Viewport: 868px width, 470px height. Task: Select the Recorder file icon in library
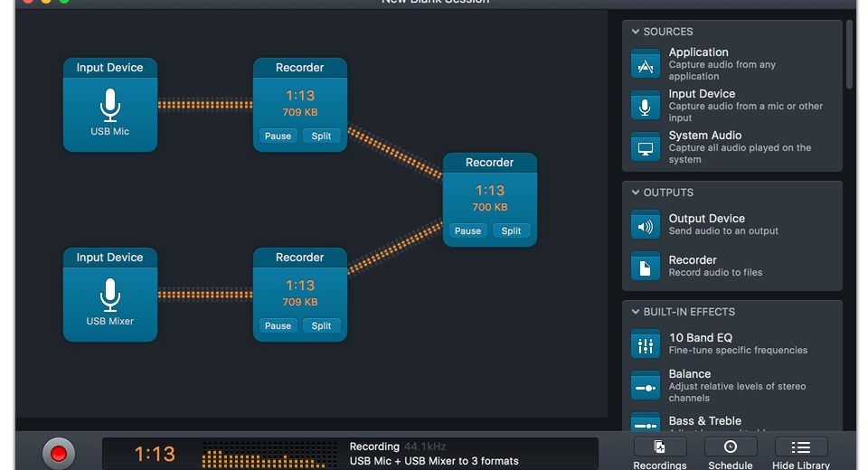pyautogui.click(x=646, y=267)
